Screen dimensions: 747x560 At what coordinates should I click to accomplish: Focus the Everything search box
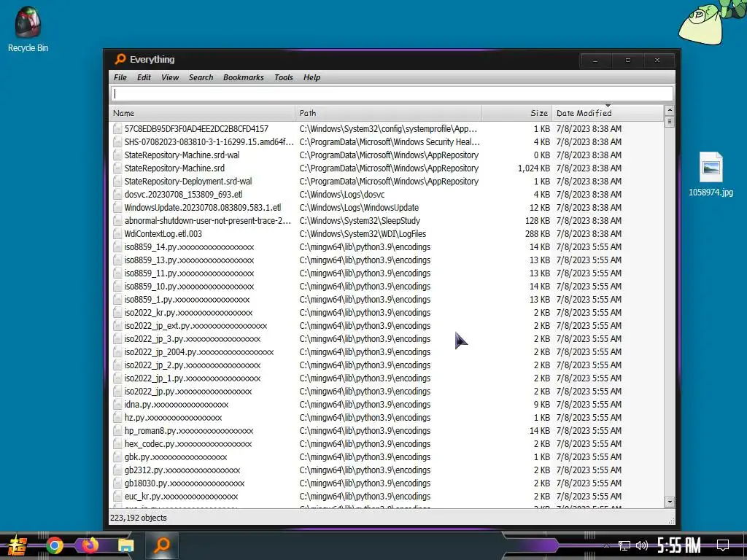[x=392, y=93]
